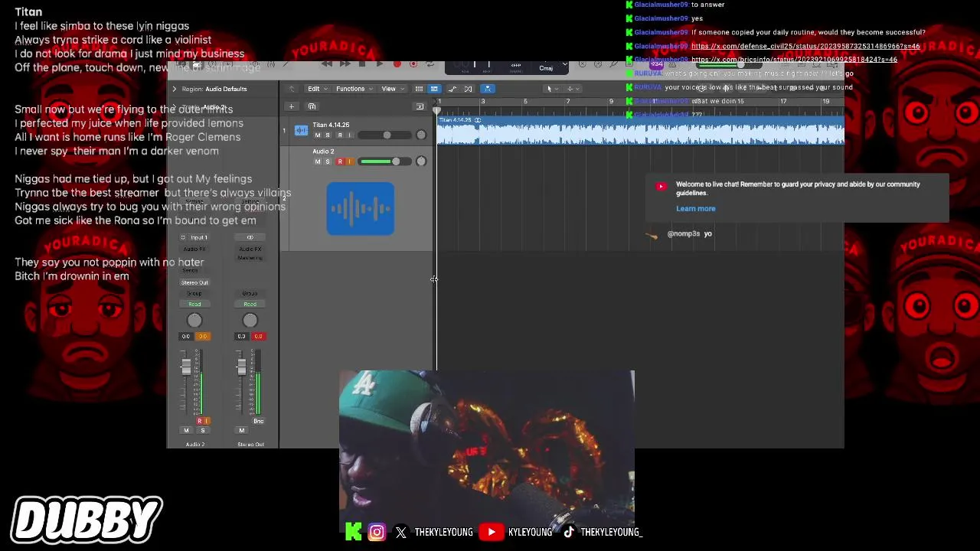Click ruler at bar 17
Viewport: 980px width, 551px height.
coord(782,102)
